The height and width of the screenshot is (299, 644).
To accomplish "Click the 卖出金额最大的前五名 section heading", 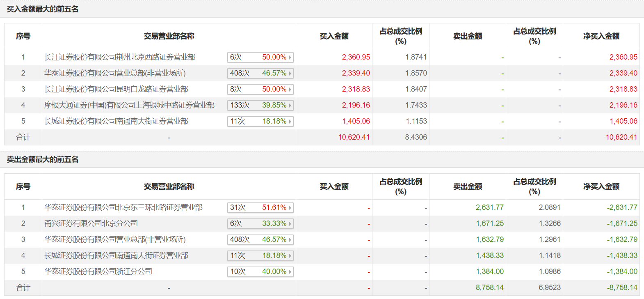I will point(43,159).
